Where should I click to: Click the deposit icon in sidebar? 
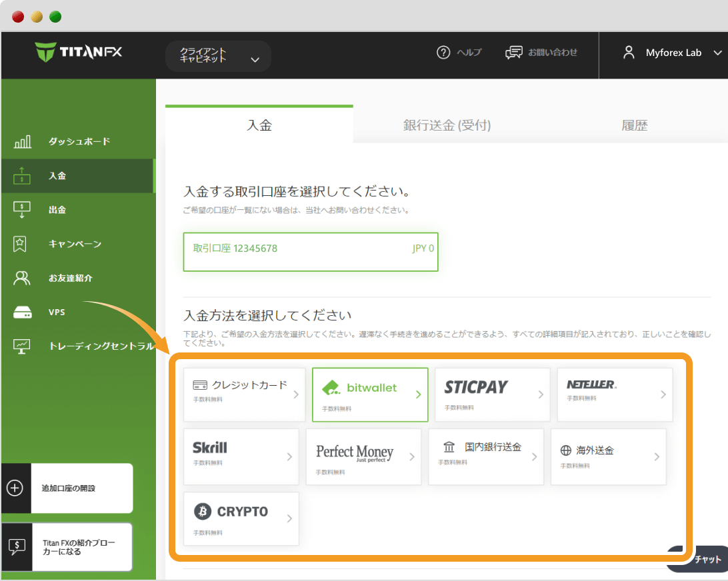click(x=22, y=175)
